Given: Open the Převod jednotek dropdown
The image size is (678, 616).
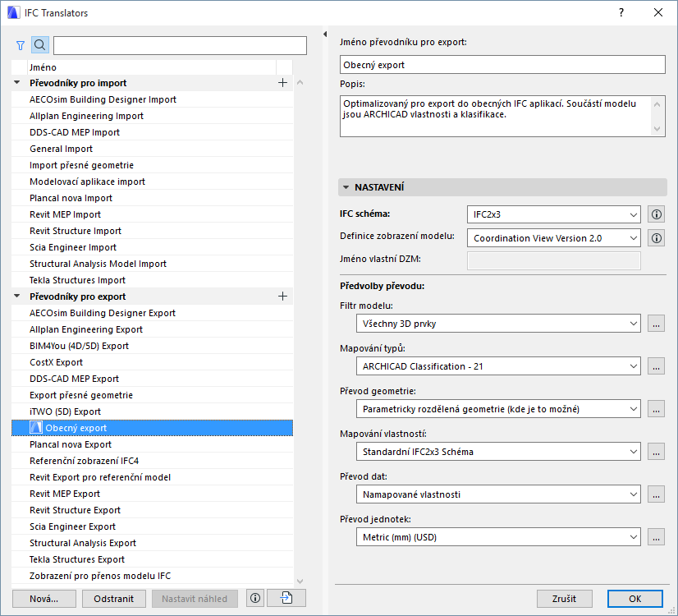Looking at the screenshot, I should 499,536.
